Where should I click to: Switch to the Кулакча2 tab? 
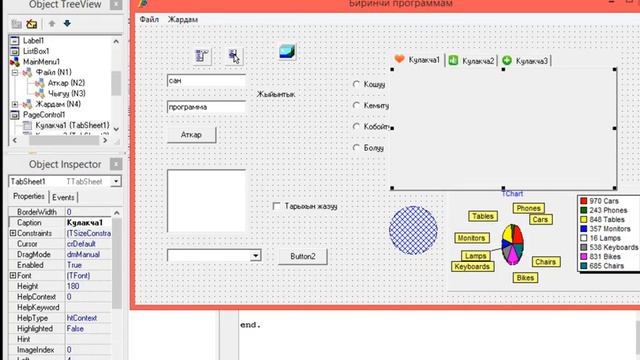click(473, 61)
